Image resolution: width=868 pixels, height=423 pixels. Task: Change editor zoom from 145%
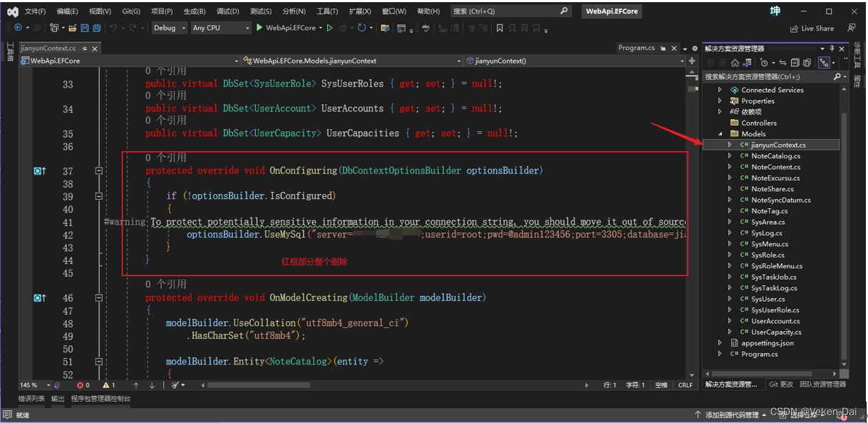click(33, 385)
